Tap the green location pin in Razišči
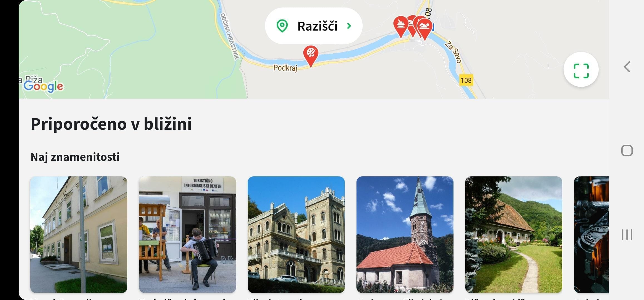Screen dimensions: 644x300 pyautogui.click(x=282, y=26)
